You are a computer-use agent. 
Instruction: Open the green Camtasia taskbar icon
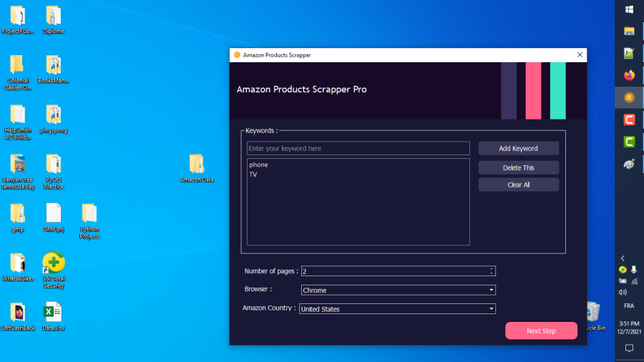629,142
